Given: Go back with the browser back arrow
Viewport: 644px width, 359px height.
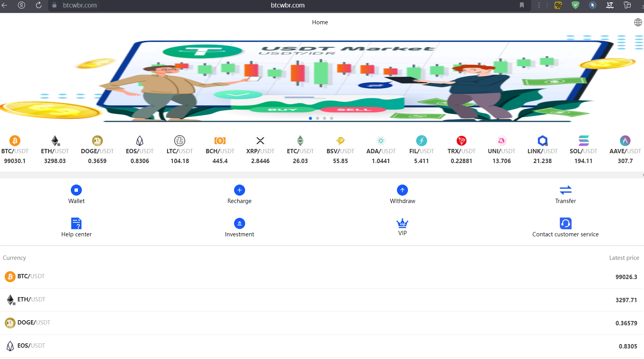Looking at the screenshot, I should [x=5, y=5].
